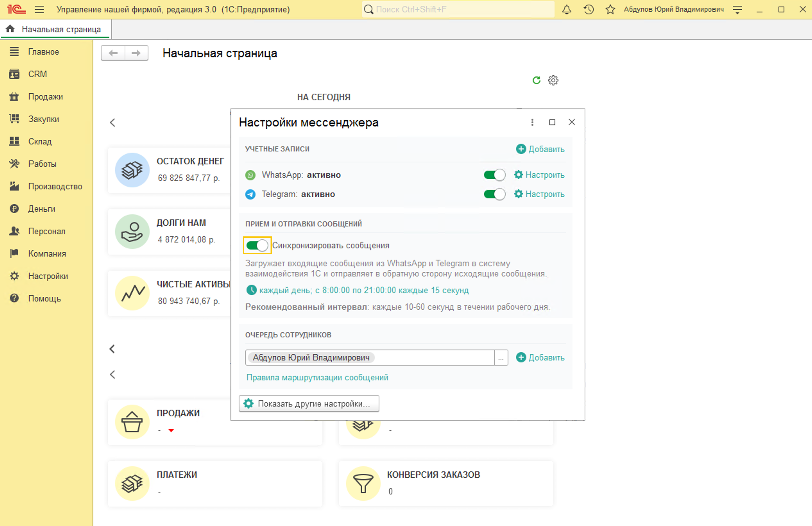
Task: Refresh dashboard with green refresh icon
Action: [x=536, y=81]
